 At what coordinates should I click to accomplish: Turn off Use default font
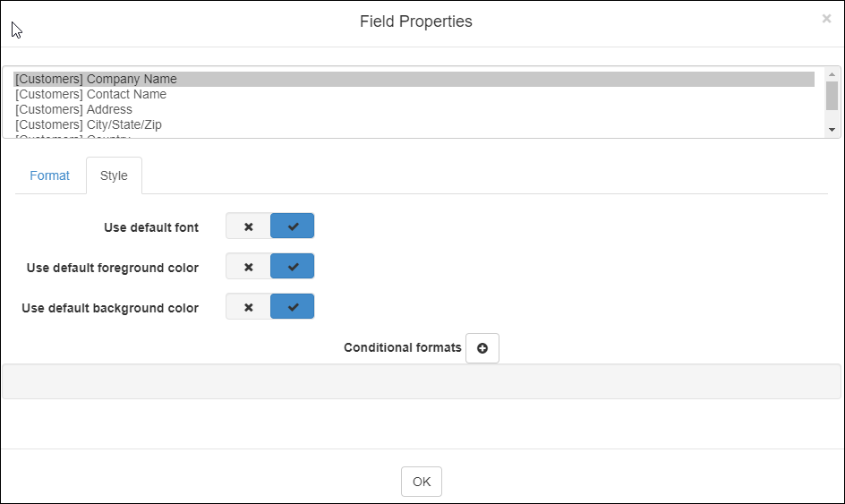coord(248,226)
